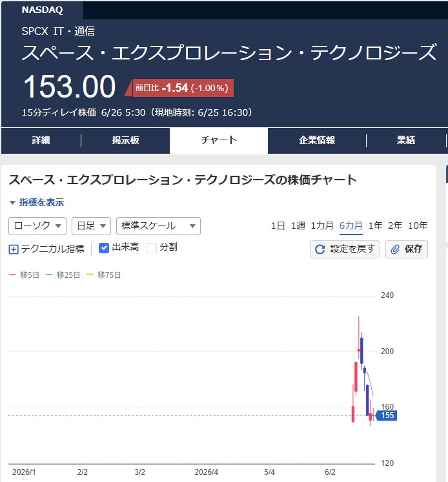448x482 pixels.
Task: Open the 業績 tab
Action: 406,140
